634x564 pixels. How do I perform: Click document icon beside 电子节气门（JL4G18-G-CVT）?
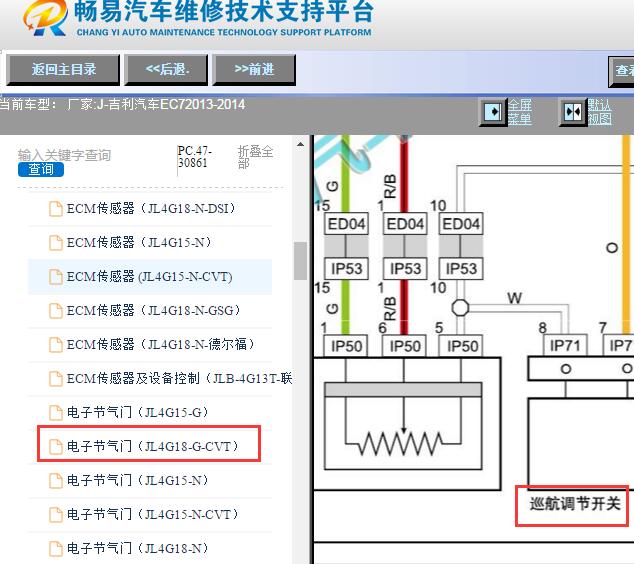55,447
